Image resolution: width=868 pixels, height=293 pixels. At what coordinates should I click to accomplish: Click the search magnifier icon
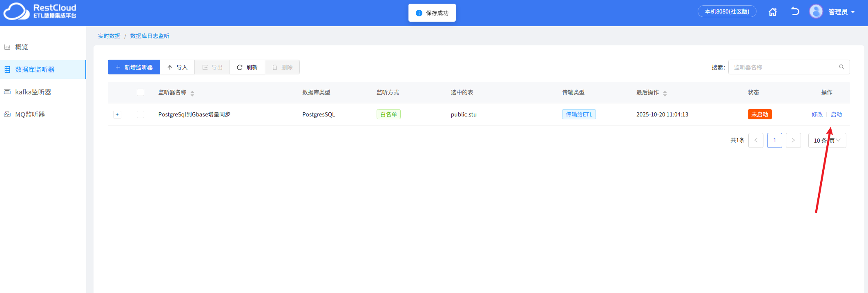click(x=841, y=67)
